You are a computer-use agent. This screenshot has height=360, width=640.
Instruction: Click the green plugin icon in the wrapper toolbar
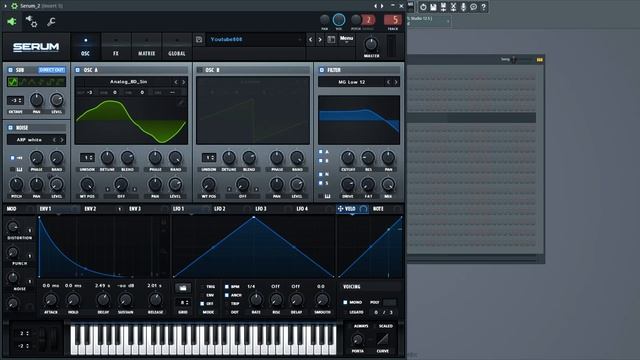[12, 22]
